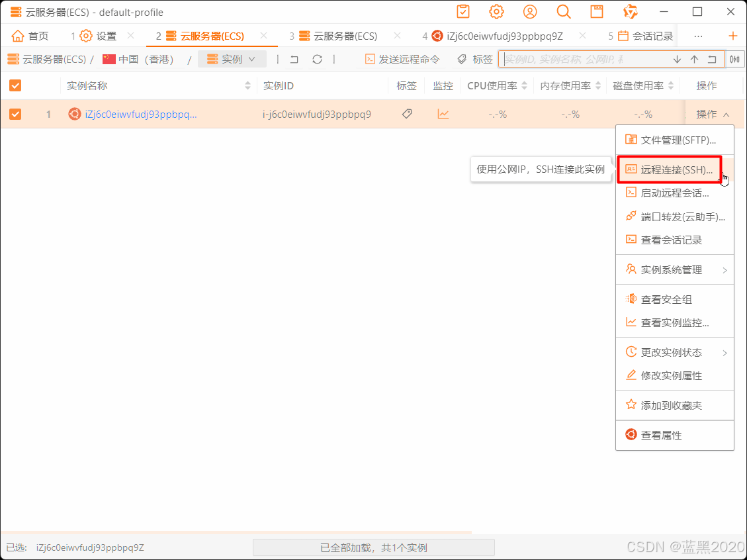The height and width of the screenshot is (560, 747).
Task: Select 端口转发(云助手)... menu item
Action: click(675, 217)
